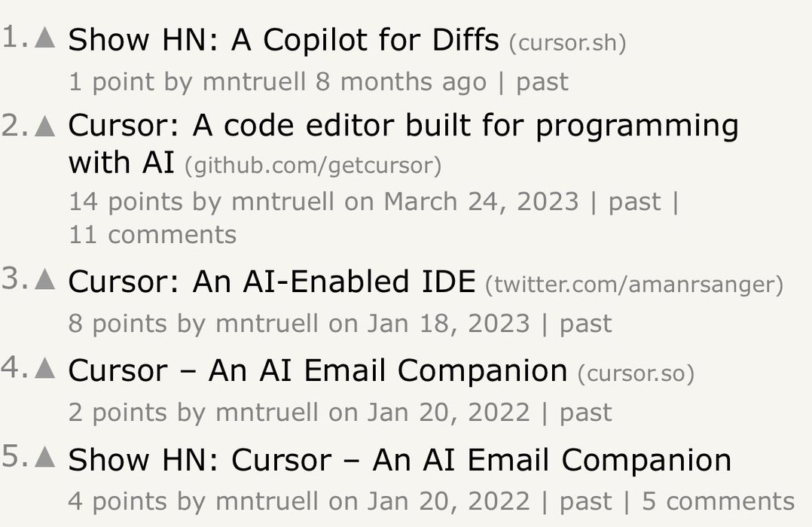Open the '8 months ago' timestamp link
Screen dimensions: 812x527
[x=401, y=82]
